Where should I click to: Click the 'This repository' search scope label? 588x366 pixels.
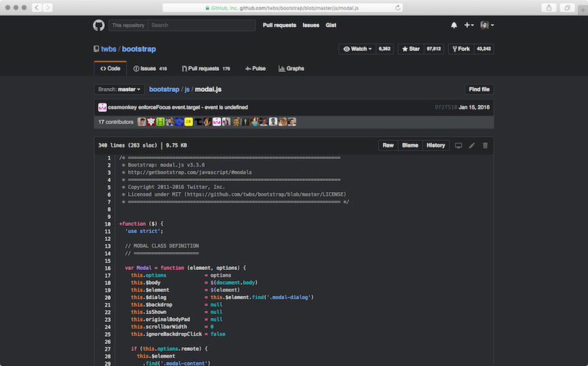click(x=128, y=25)
